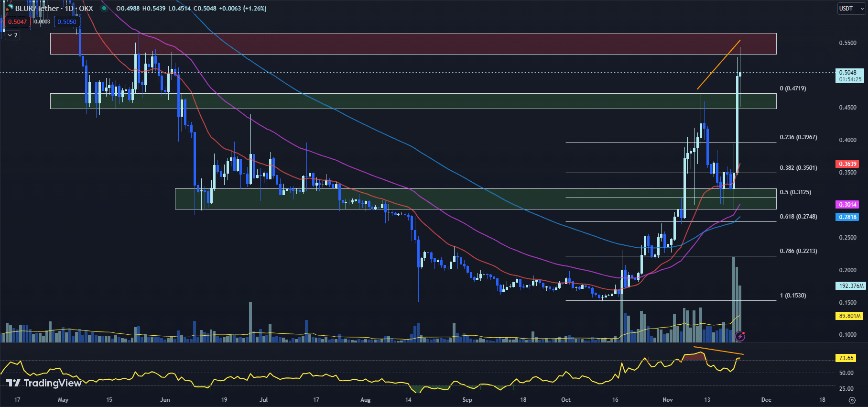The height and width of the screenshot is (407, 868).
Task: Select the red 0.3639 moving average label
Action: pos(847,164)
